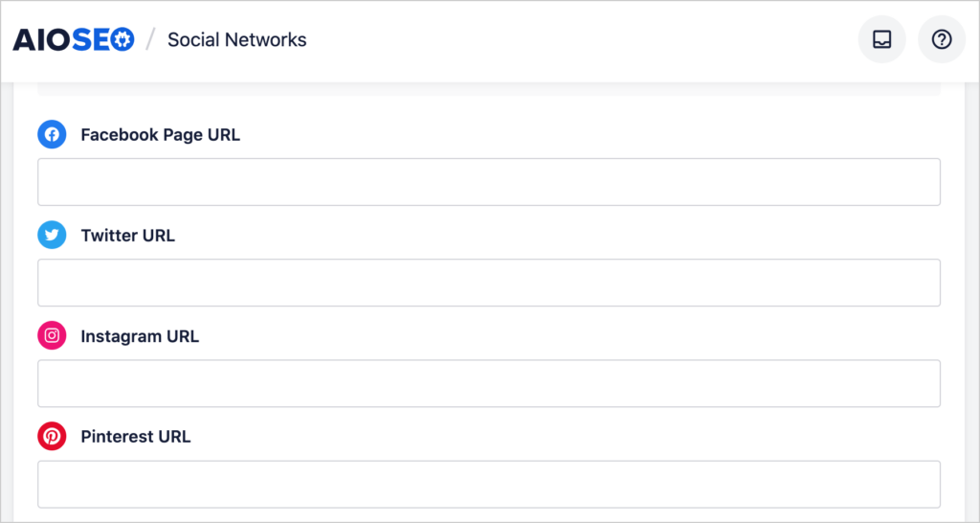Click the Twitter URL label
The image size is (980, 523).
pos(128,236)
